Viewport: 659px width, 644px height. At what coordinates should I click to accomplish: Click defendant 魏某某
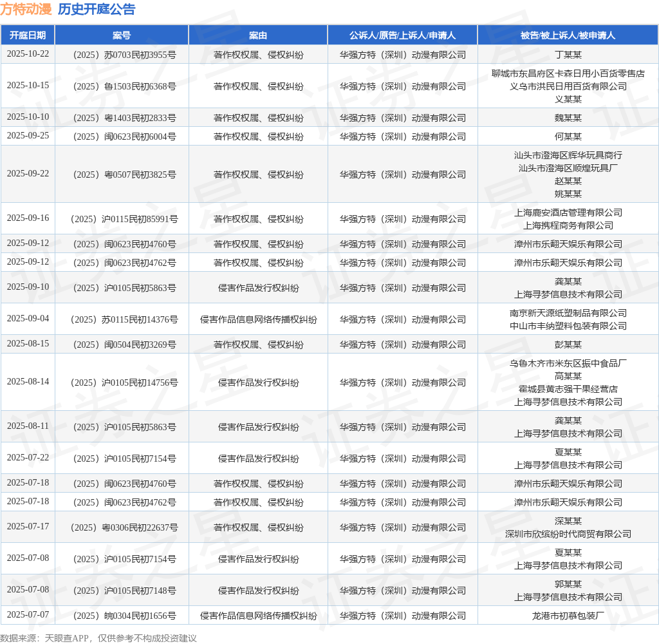(x=568, y=118)
